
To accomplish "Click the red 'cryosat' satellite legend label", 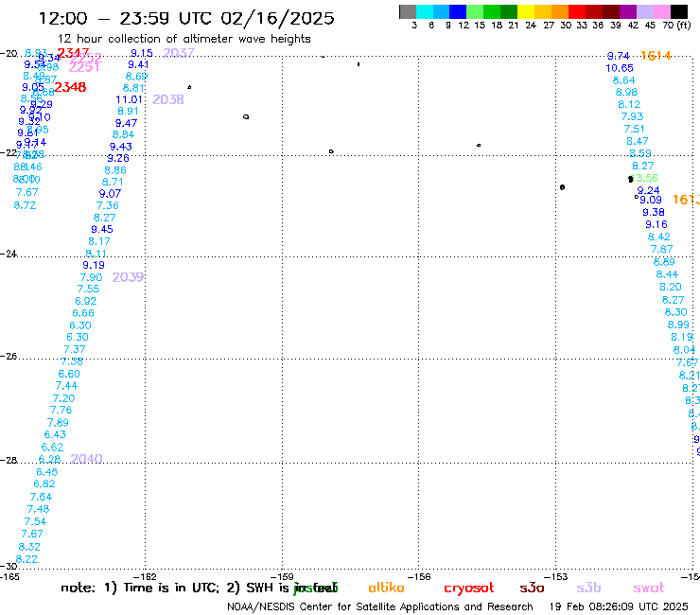I will tap(469, 589).
